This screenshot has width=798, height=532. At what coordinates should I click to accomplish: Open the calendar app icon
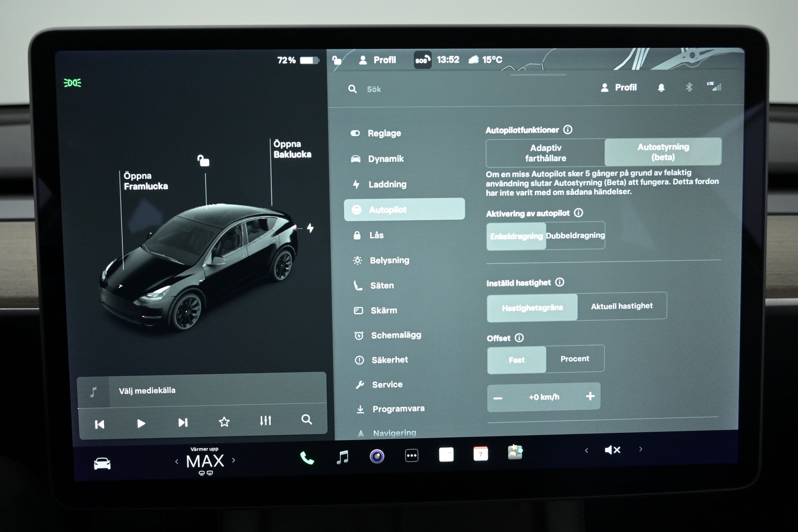pos(480,453)
